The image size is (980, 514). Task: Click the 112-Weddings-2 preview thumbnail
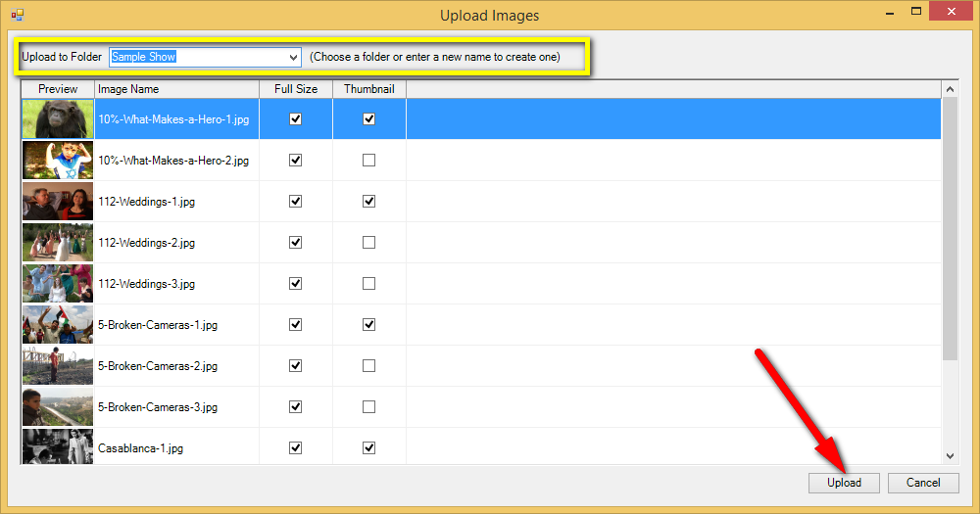pyautogui.click(x=58, y=243)
